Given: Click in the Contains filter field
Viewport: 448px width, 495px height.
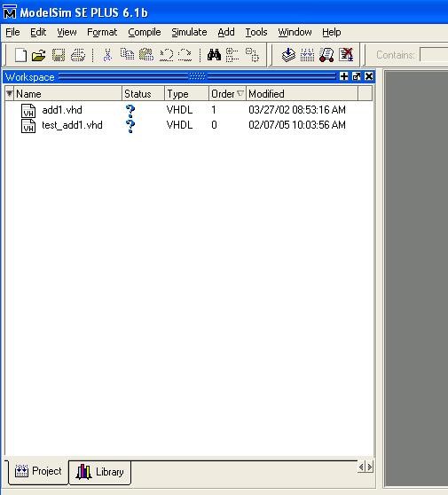Looking at the screenshot, I should (434, 55).
